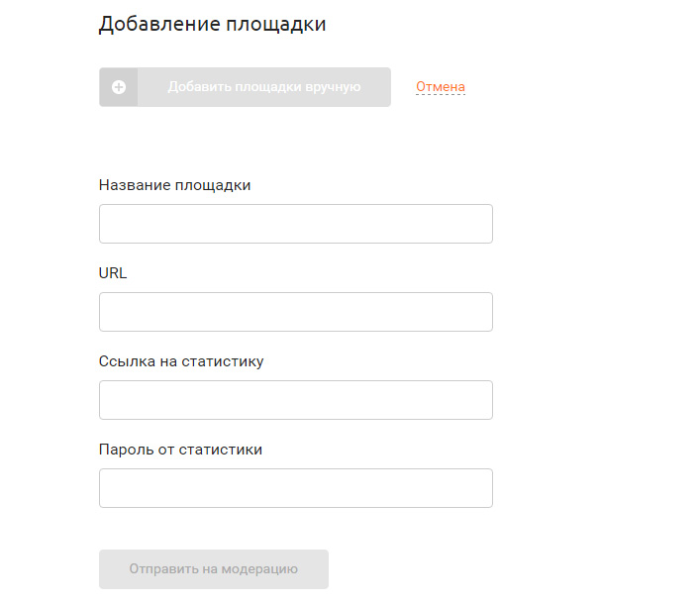Click the plus circle icon
The height and width of the screenshot is (604, 700).
[118, 87]
